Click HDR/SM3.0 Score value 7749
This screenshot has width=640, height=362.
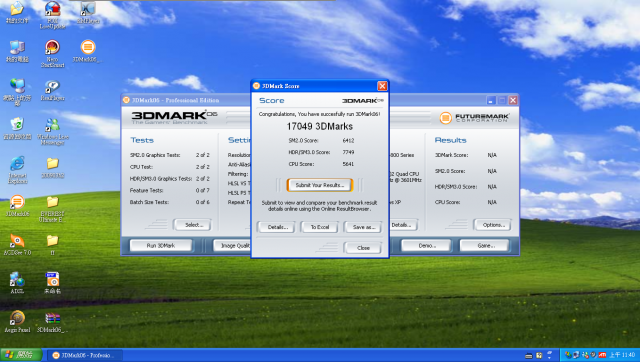click(348, 152)
